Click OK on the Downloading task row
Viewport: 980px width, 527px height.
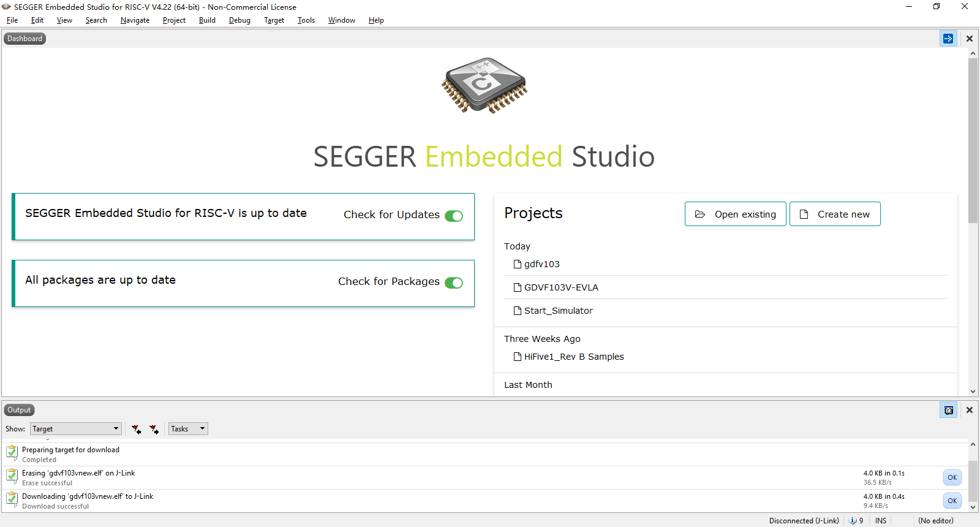point(952,501)
